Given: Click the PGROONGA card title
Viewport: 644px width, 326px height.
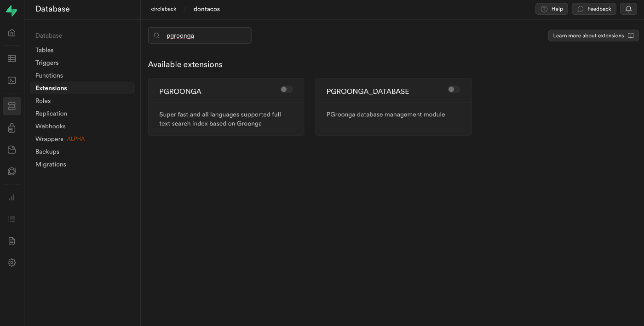Looking at the screenshot, I should pos(180,91).
